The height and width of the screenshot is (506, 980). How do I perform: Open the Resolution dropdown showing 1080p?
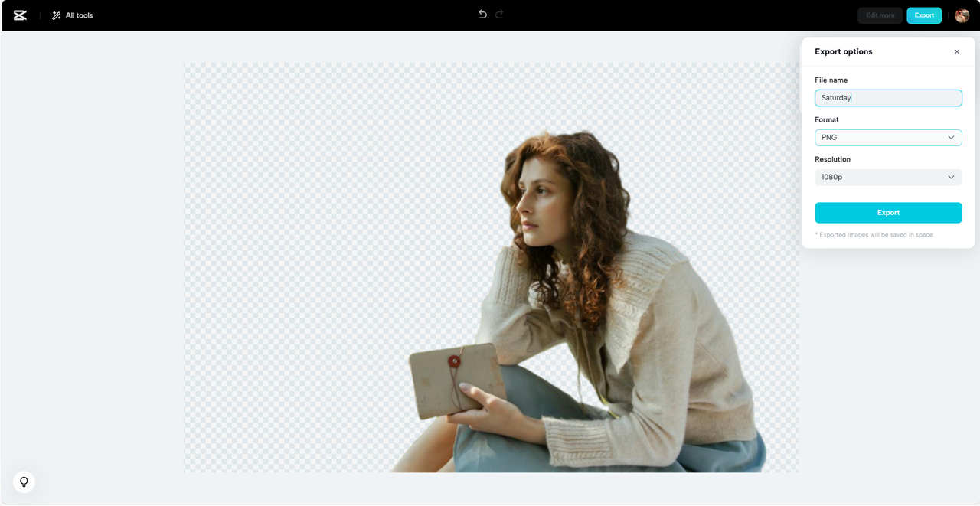click(x=888, y=177)
